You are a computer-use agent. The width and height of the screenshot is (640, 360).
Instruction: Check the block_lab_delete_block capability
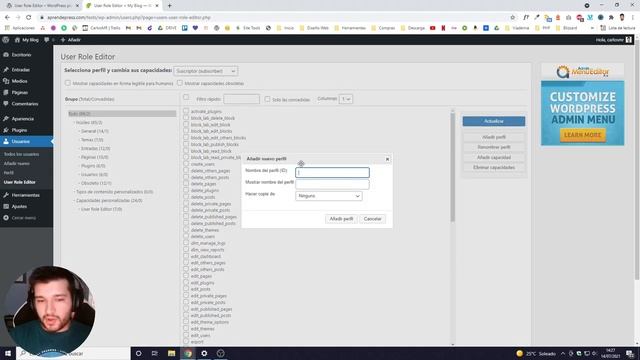186,118
